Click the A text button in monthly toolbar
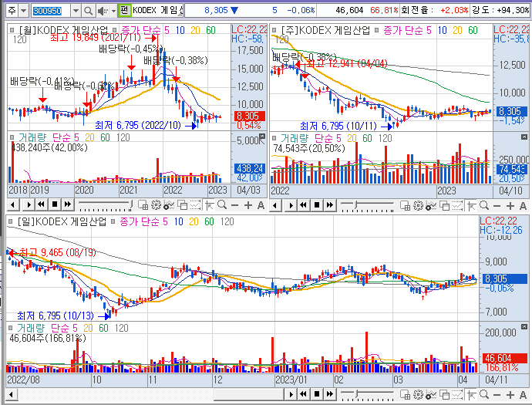532x405 pixels. 261,205
